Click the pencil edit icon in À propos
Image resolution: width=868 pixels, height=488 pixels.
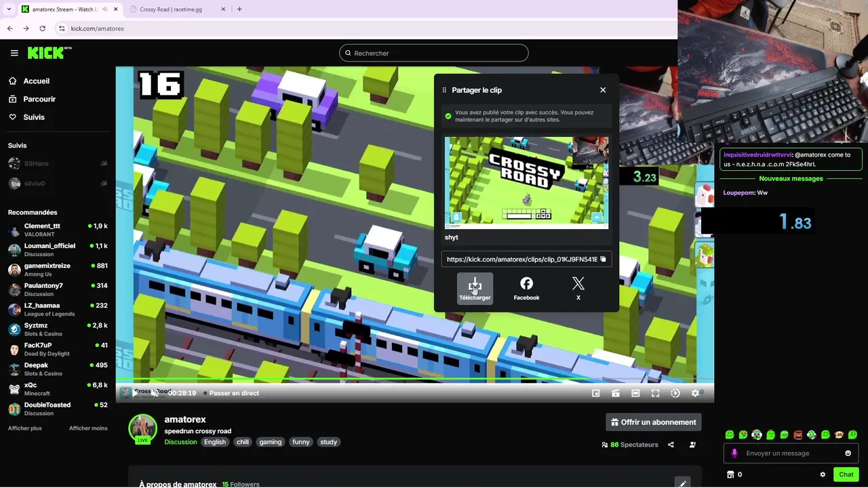coord(683,484)
